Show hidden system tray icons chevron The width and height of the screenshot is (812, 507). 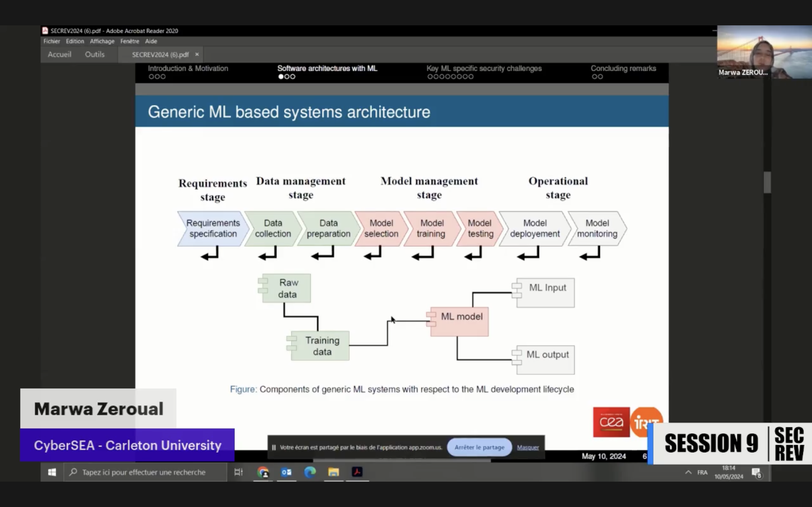point(688,472)
